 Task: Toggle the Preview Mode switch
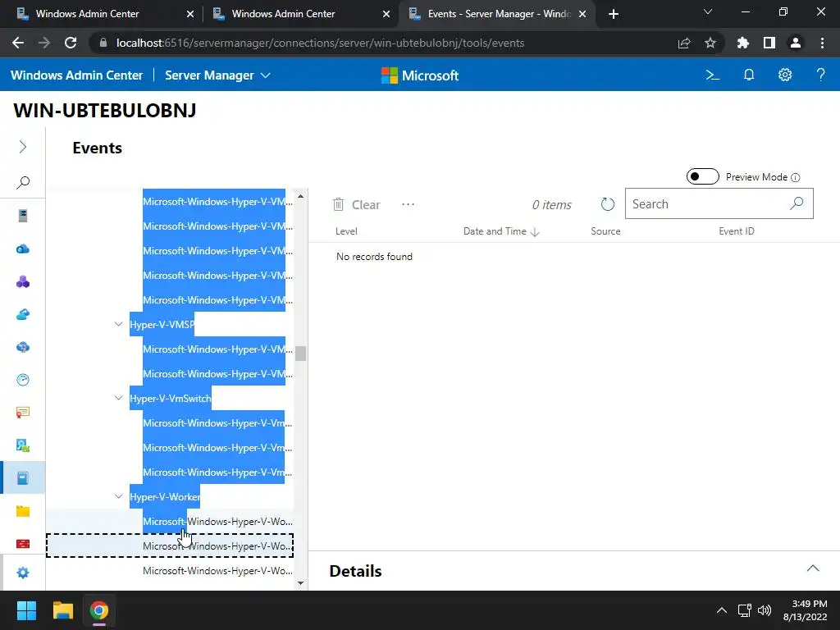click(702, 176)
